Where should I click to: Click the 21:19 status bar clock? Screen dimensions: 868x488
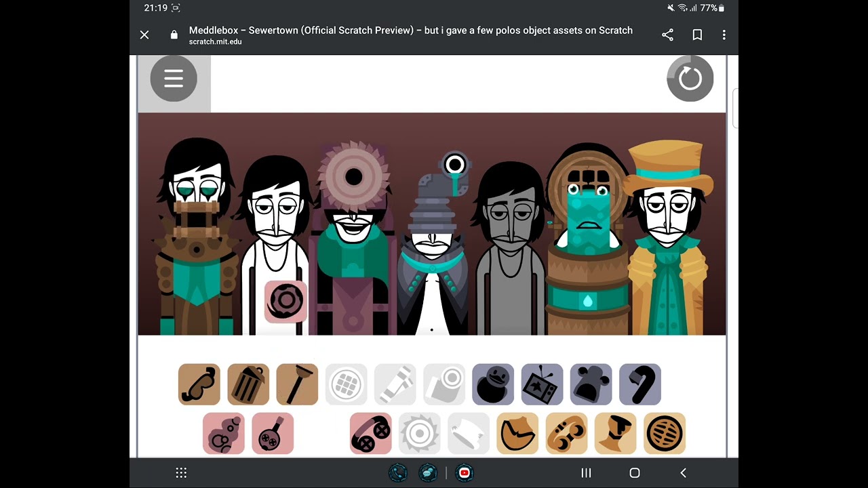[x=155, y=8]
